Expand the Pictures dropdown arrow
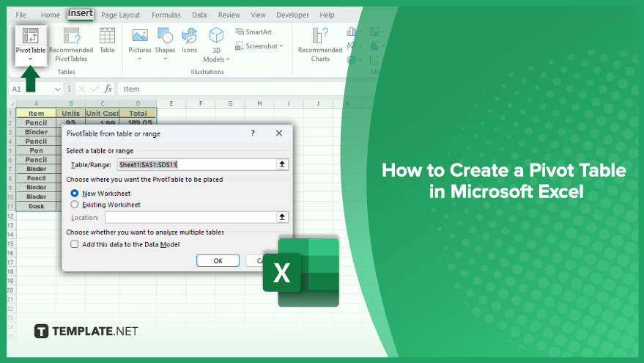This screenshot has height=363, width=644. click(140, 59)
